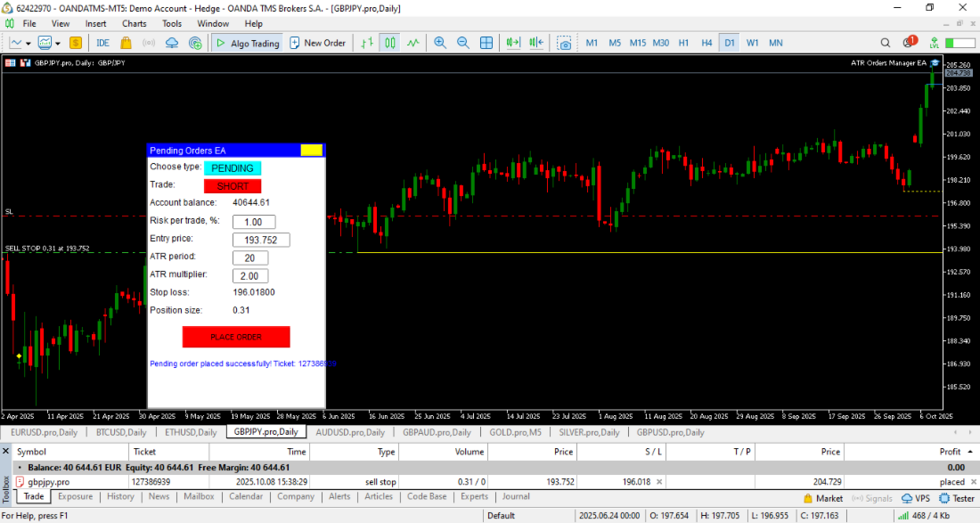Click the tile windows grid icon
Viewport: 980px width, 523px height.
486,43
